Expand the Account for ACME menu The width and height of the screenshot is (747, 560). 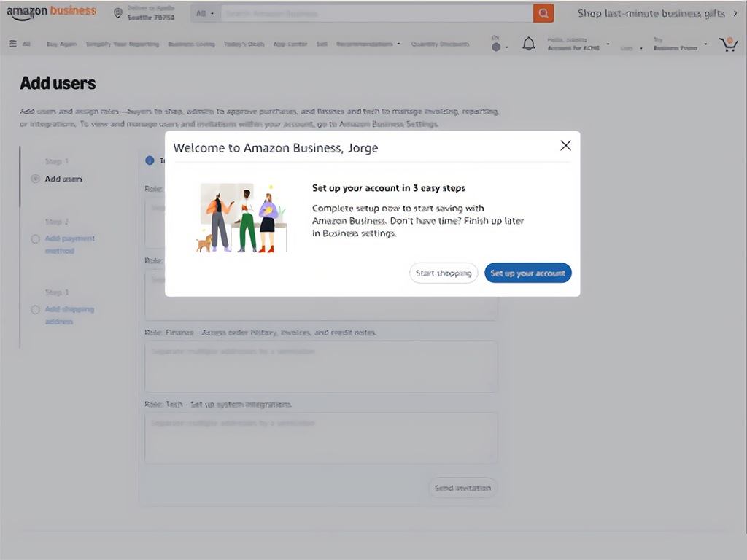click(578, 44)
